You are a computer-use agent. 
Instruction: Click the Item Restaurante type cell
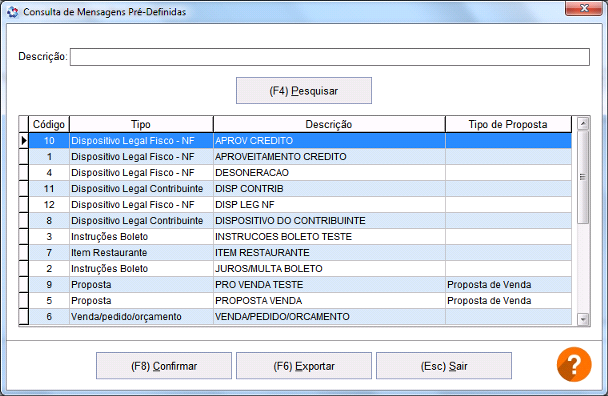click(141, 252)
